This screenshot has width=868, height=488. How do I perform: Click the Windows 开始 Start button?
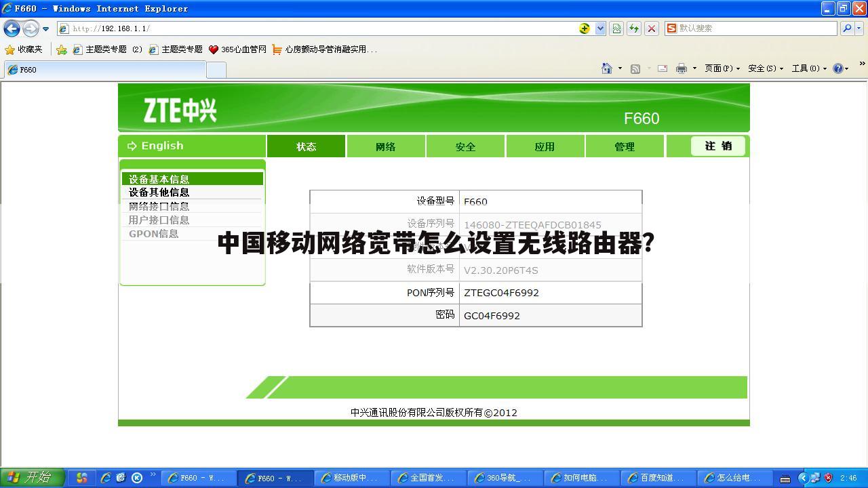coord(33,478)
